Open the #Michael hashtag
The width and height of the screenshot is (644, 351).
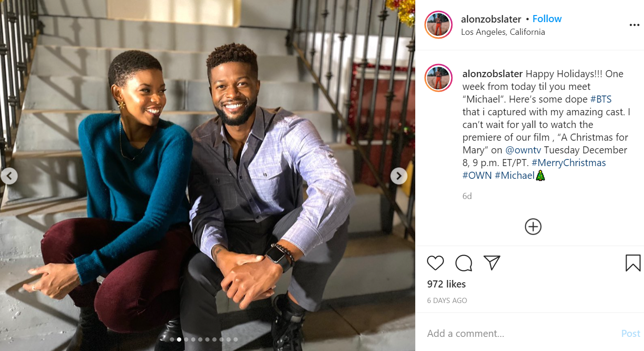515,175
